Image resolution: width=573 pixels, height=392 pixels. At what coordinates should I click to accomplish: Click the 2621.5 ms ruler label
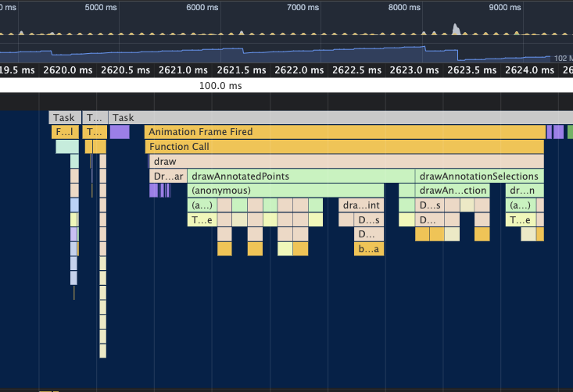[242, 70]
